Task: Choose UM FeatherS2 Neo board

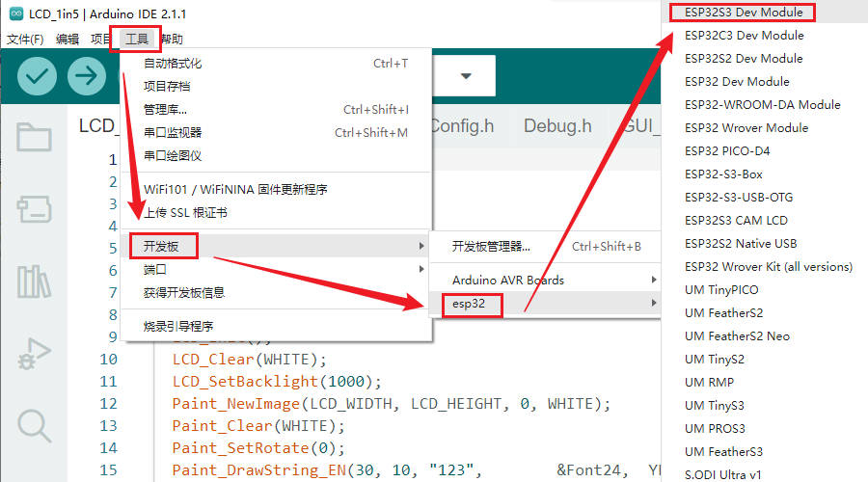Action: click(x=765, y=335)
